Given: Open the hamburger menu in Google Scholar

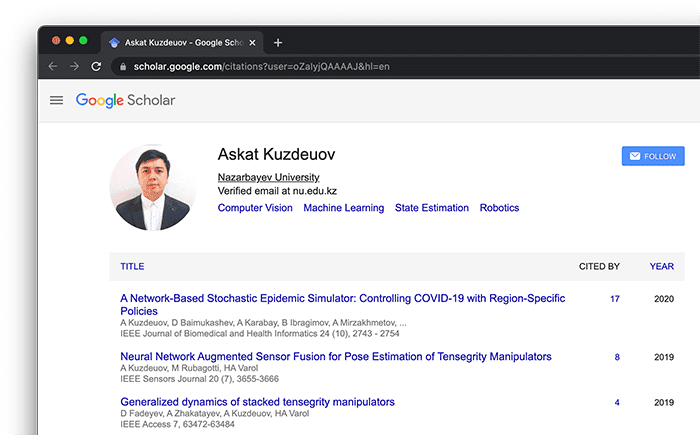Looking at the screenshot, I should pyautogui.click(x=56, y=100).
